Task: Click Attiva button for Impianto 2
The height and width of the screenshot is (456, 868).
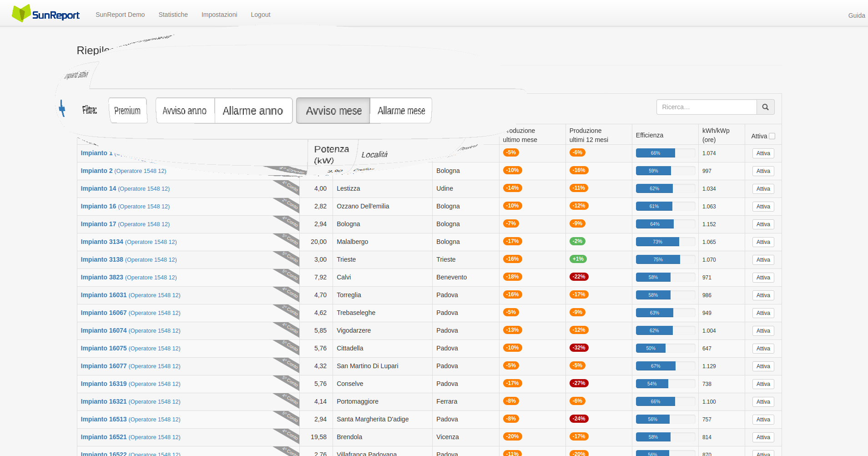Action: tap(763, 171)
